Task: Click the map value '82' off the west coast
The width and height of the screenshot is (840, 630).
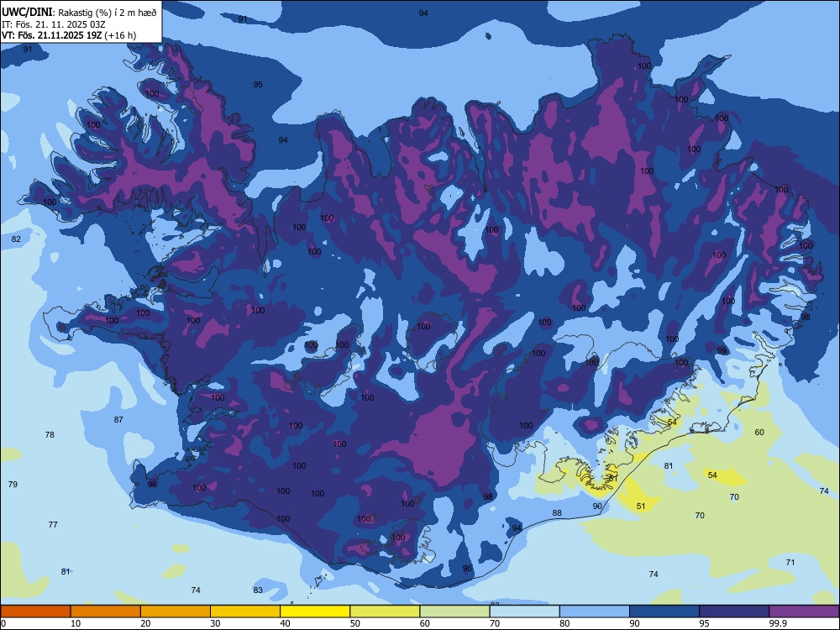Action: point(16,239)
